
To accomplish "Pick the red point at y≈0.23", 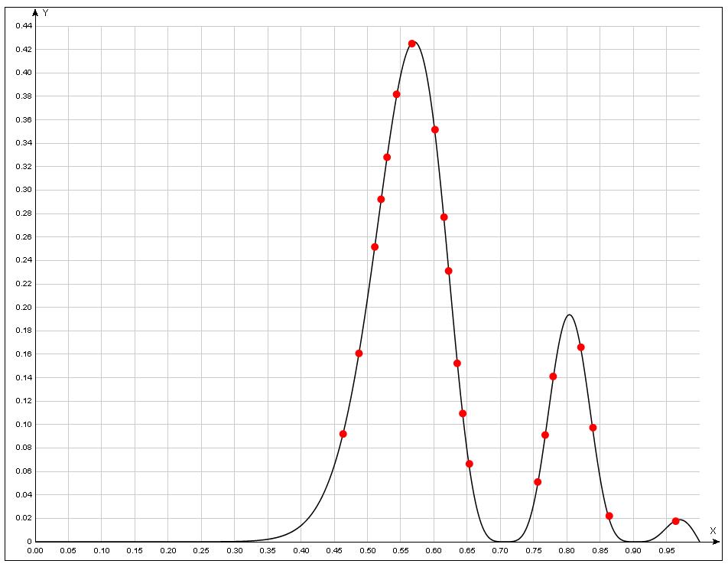I will click(449, 271).
